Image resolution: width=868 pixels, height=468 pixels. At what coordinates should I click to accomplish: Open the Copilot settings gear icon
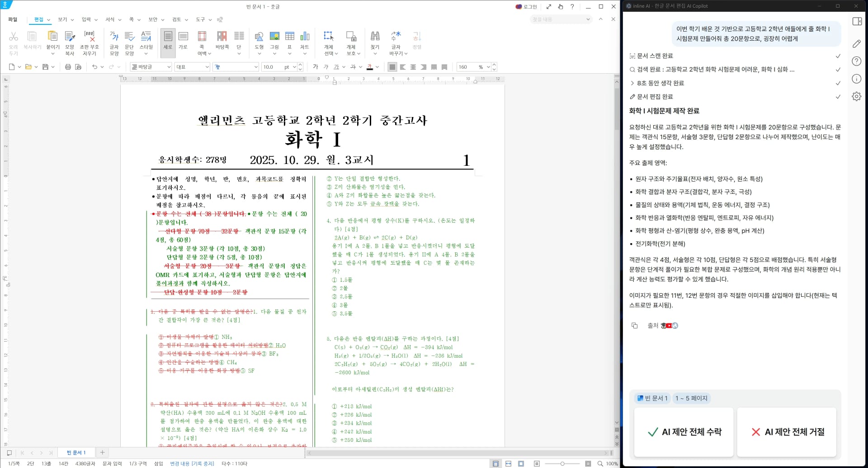pyautogui.click(x=857, y=96)
